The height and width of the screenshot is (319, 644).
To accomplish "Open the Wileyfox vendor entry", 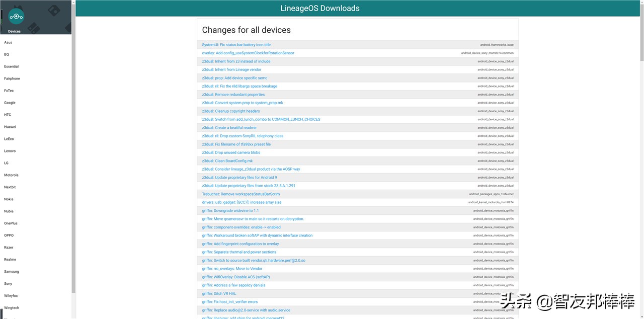I will (11, 296).
